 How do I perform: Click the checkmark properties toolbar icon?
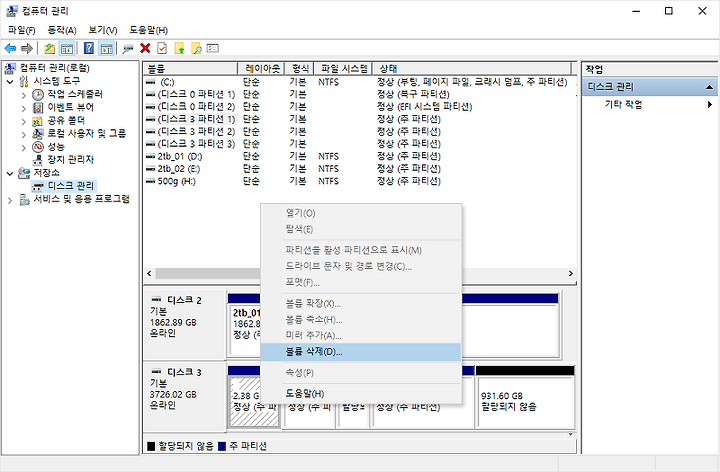[x=162, y=48]
